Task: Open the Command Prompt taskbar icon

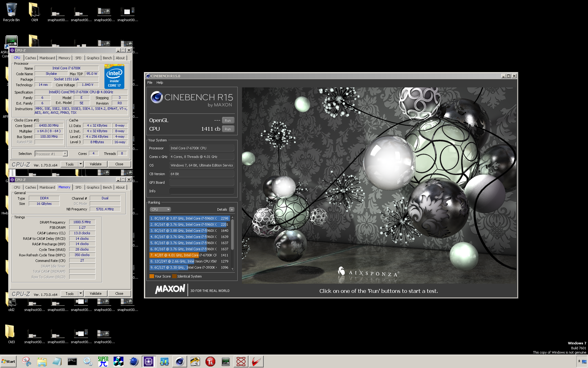Action: (x=73, y=362)
